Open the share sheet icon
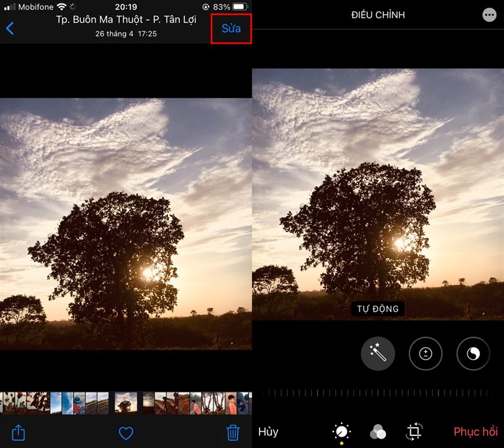This screenshot has width=504, height=448. tap(18, 433)
